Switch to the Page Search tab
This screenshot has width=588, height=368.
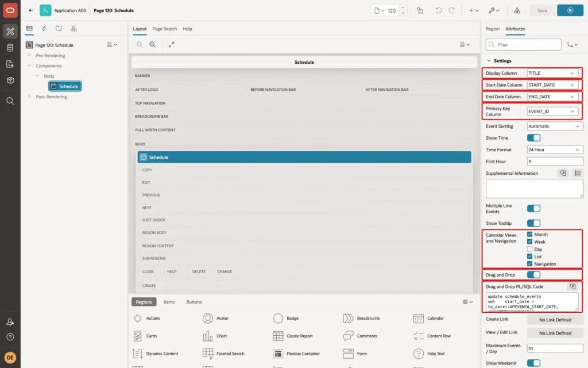(x=164, y=29)
